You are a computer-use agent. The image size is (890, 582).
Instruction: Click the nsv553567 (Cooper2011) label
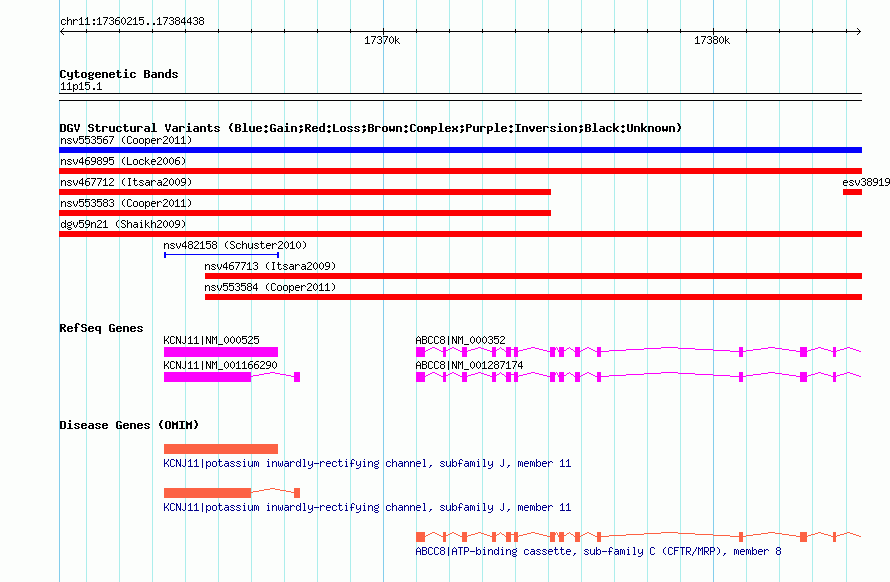(126, 140)
